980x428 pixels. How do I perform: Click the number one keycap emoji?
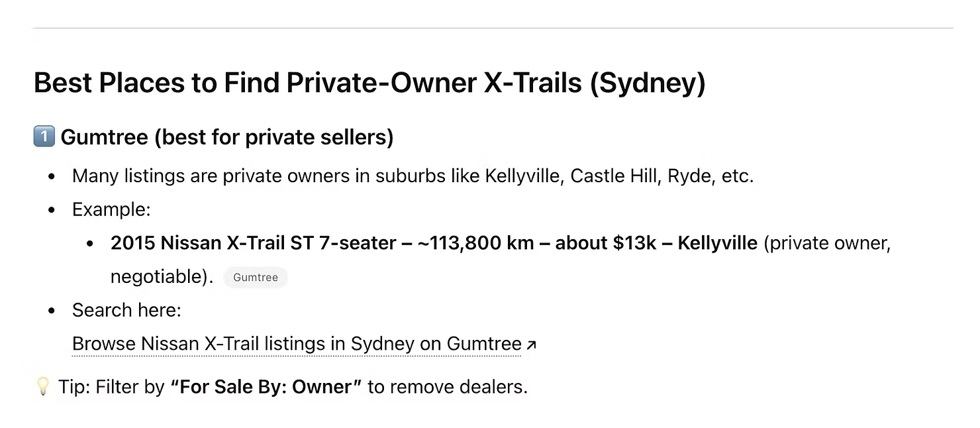pyautogui.click(x=44, y=136)
